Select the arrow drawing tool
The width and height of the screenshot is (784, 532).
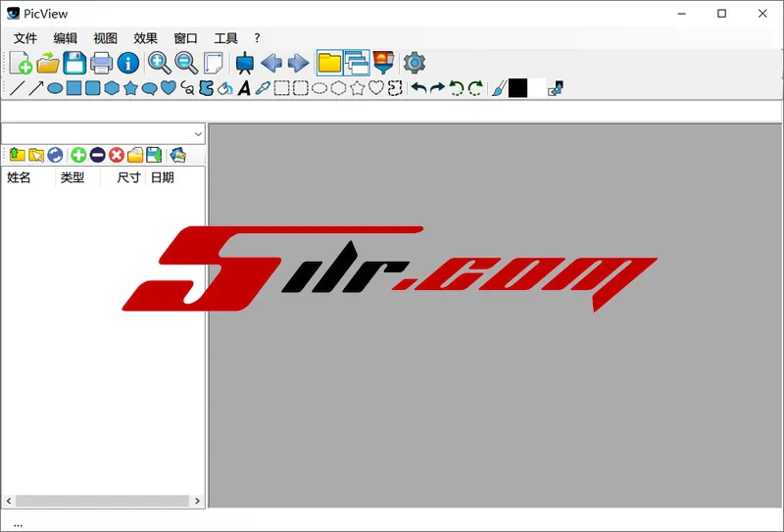(36, 88)
